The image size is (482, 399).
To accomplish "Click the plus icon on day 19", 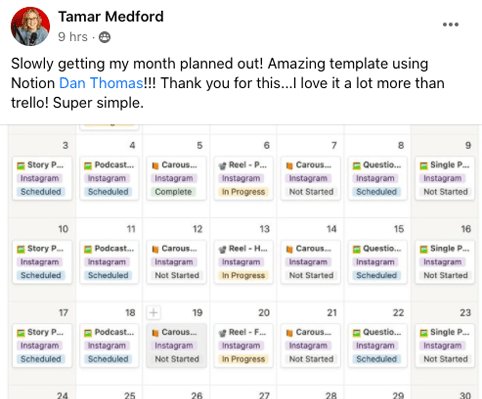I will (x=153, y=313).
